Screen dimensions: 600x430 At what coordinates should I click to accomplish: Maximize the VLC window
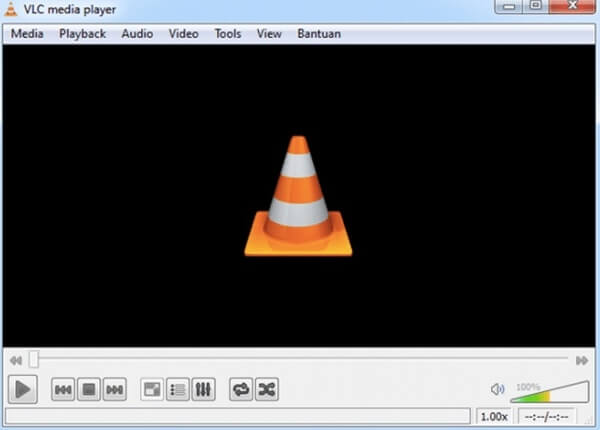pos(536,6)
